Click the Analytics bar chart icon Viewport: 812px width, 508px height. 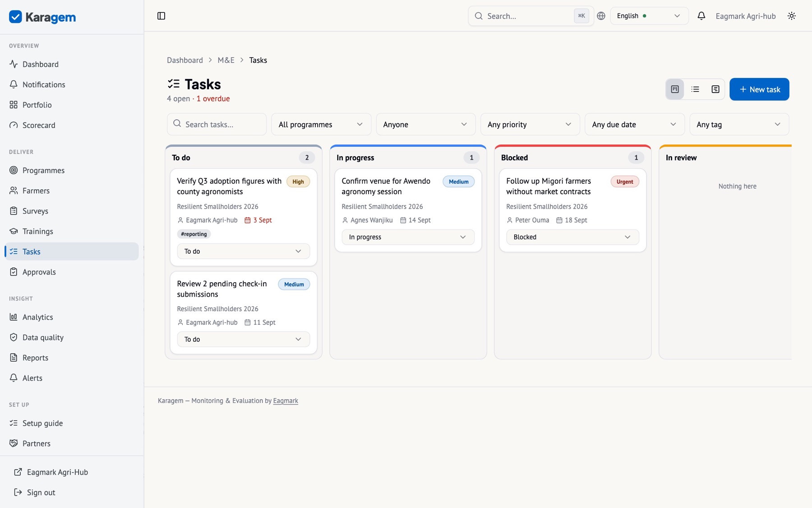14,317
